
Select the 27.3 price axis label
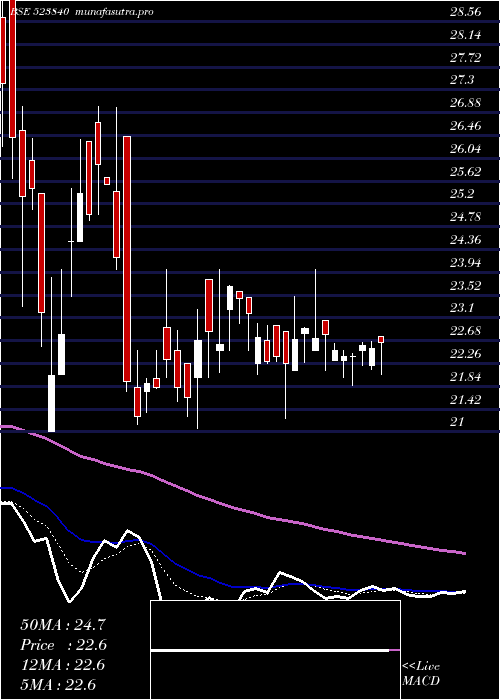coord(462,80)
